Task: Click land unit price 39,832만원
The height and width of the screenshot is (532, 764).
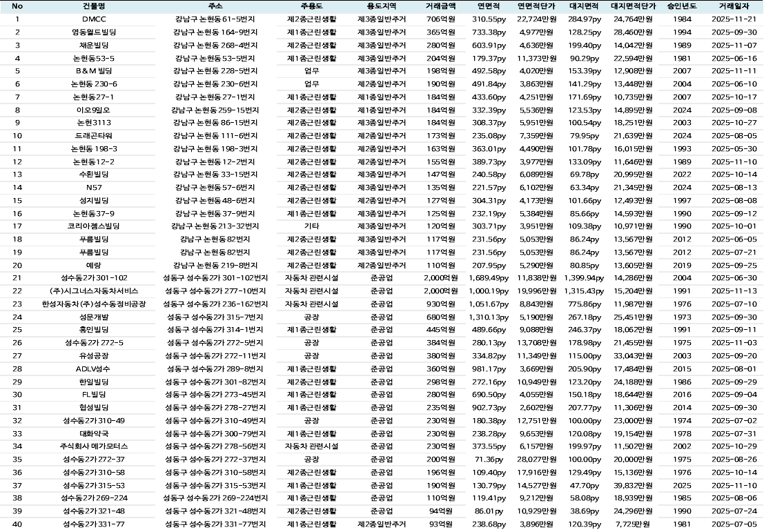Action: [x=633, y=486]
